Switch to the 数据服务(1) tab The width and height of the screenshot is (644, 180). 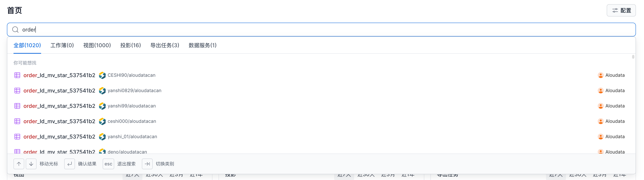coord(202,45)
